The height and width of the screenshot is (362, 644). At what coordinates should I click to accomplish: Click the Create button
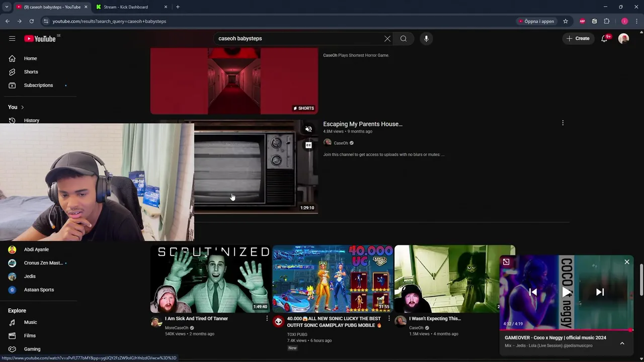[x=578, y=39]
